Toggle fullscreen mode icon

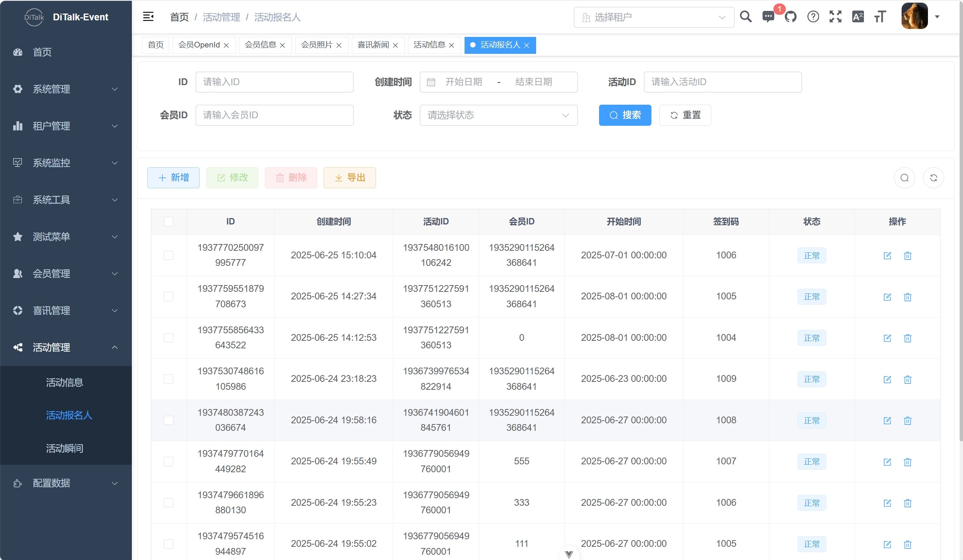pos(835,17)
